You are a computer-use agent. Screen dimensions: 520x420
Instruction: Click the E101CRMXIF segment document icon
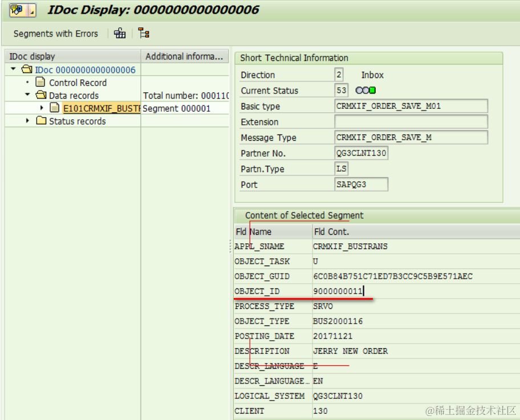click(54, 107)
